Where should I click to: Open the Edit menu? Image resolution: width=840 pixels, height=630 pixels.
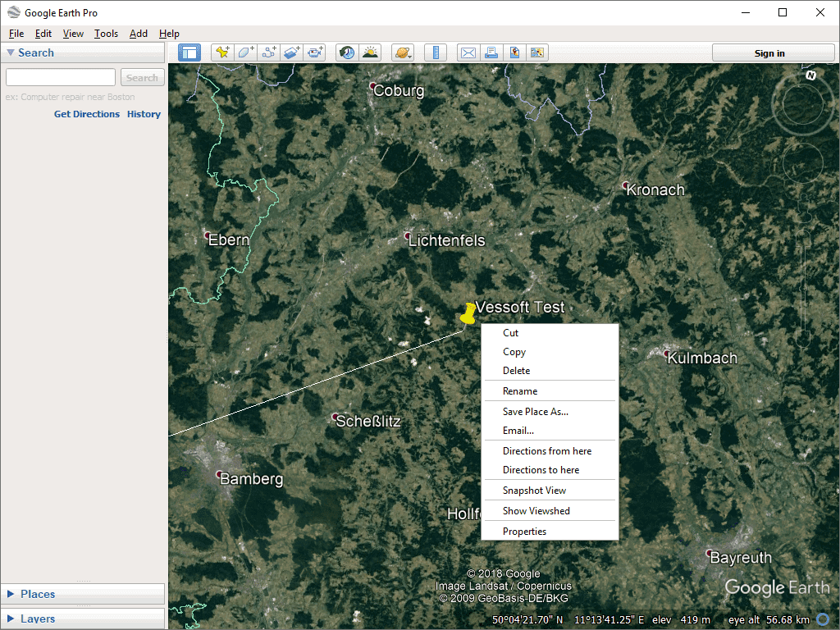click(x=43, y=34)
